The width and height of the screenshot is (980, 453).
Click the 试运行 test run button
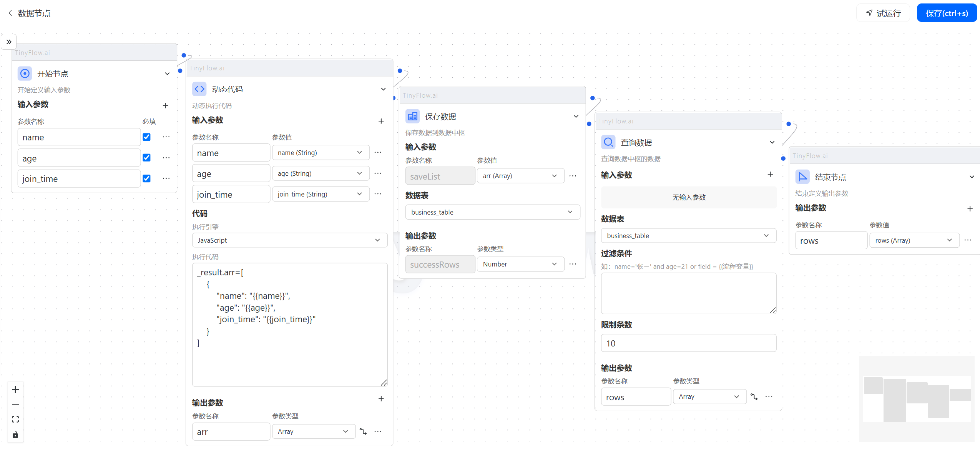pos(883,13)
